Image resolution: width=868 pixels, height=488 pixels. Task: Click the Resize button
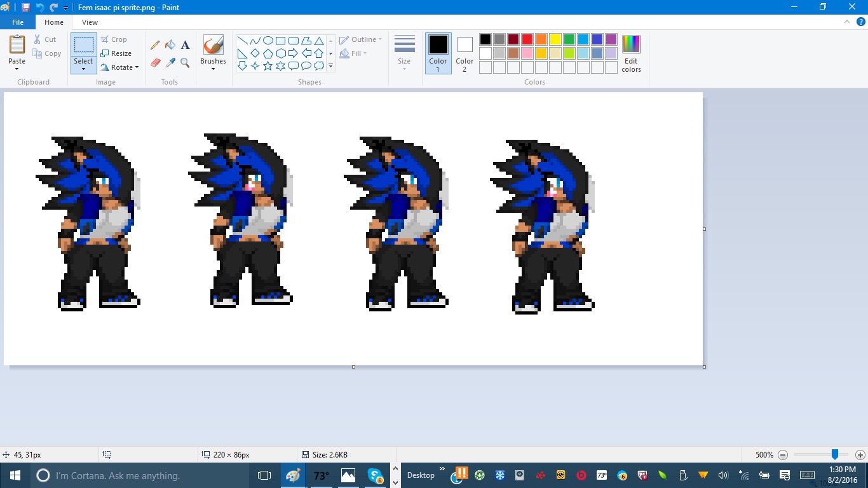click(x=116, y=53)
